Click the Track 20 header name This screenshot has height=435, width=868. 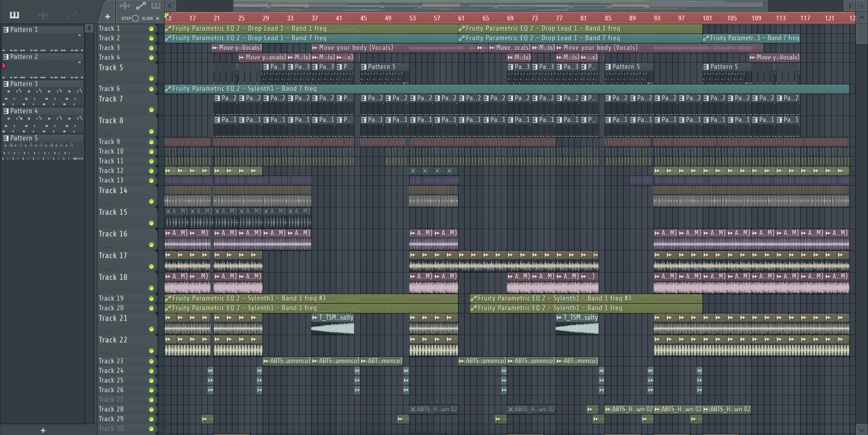click(x=111, y=308)
